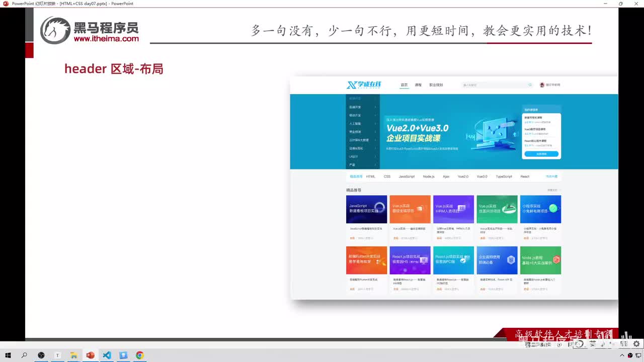Viewport: 644px width, 362px height.
Task: Select the JavaScript tab
Action: coord(407,176)
